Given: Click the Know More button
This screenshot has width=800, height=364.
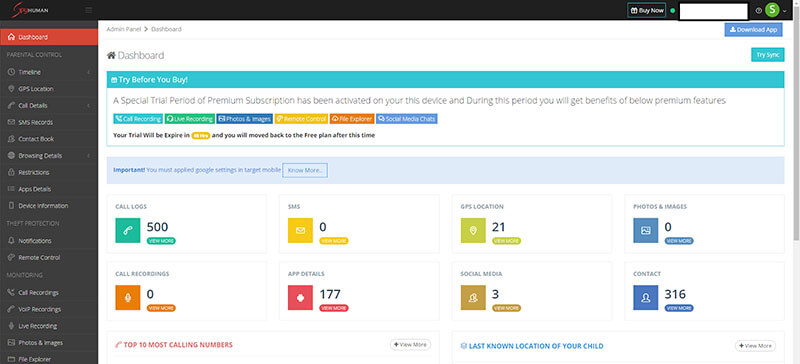Looking at the screenshot, I should tap(305, 171).
